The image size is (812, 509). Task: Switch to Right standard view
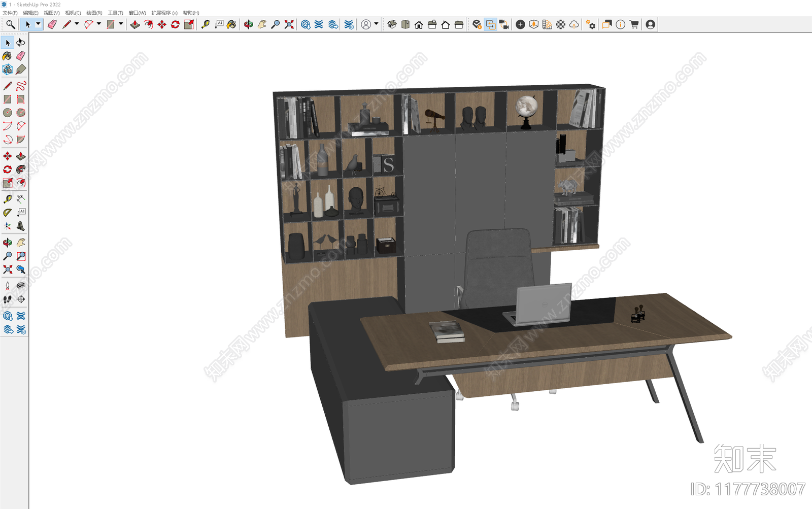pos(432,24)
